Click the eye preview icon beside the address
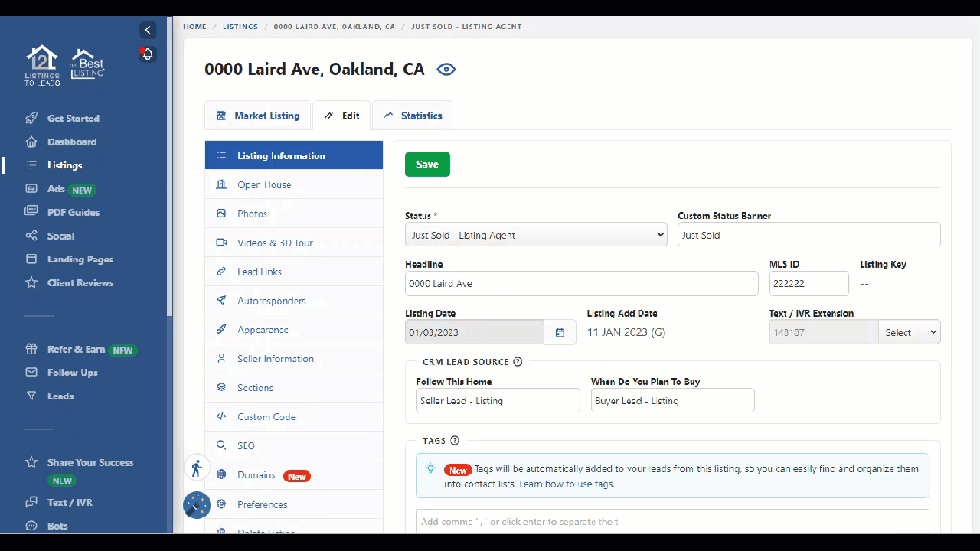980x551 pixels. [446, 69]
